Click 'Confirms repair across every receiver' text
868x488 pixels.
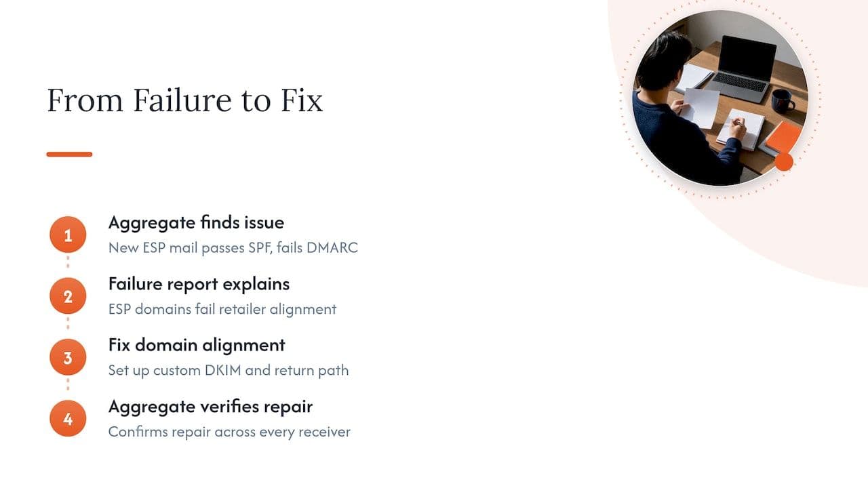click(229, 432)
